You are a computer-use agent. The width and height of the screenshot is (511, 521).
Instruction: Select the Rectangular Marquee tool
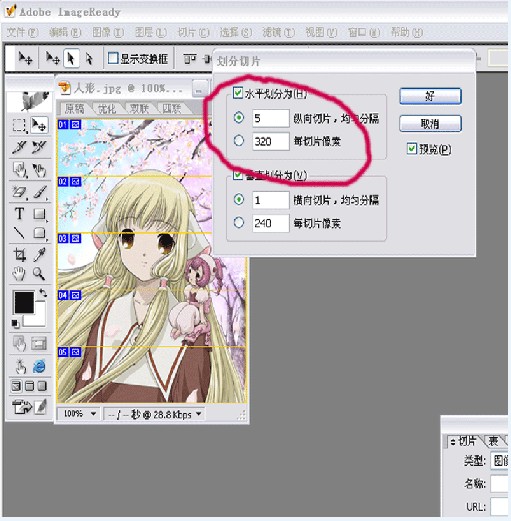point(19,125)
